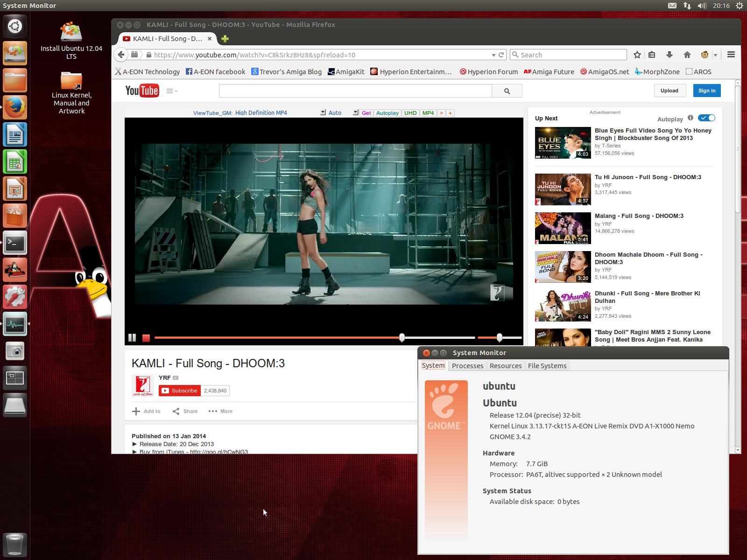Toggle the Up Next Autoplay switch

point(706,118)
